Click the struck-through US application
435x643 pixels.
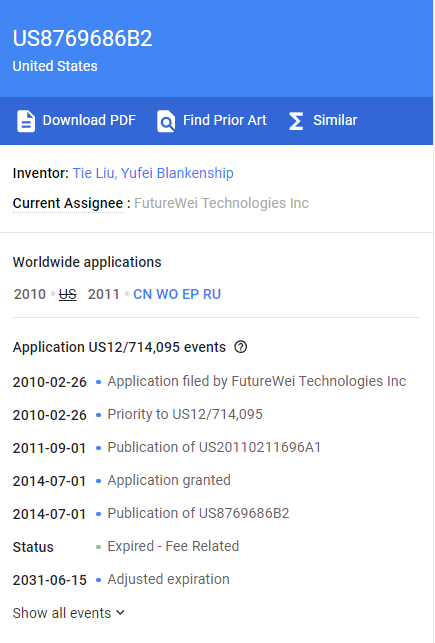68,294
